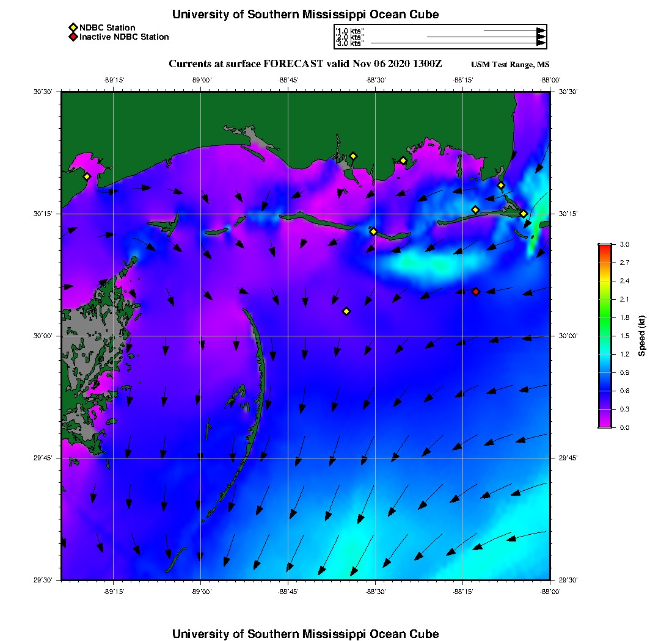Click the green 1.8 kt region of colorbar
This screenshot has width=672, height=641.
pyautogui.click(x=605, y=317)
